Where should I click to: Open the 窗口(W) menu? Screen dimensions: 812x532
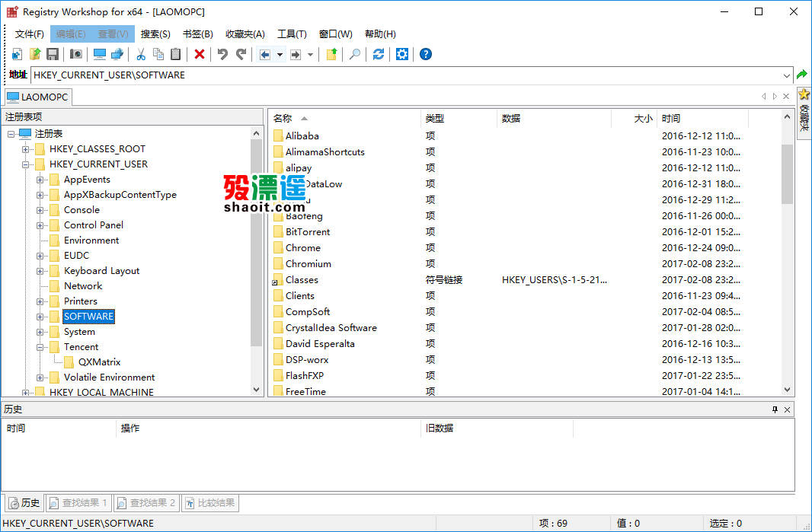[336, 34]
